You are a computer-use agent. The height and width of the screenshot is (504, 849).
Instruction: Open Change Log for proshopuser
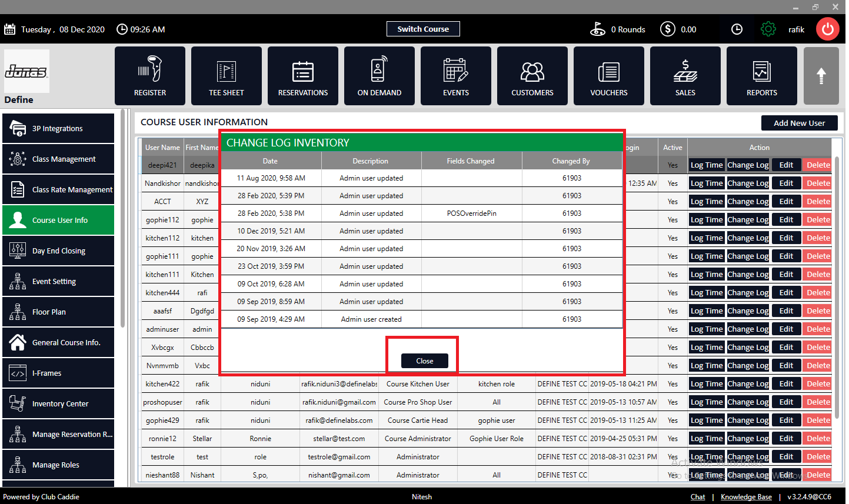pyautogui.click(x=748, y=402)
